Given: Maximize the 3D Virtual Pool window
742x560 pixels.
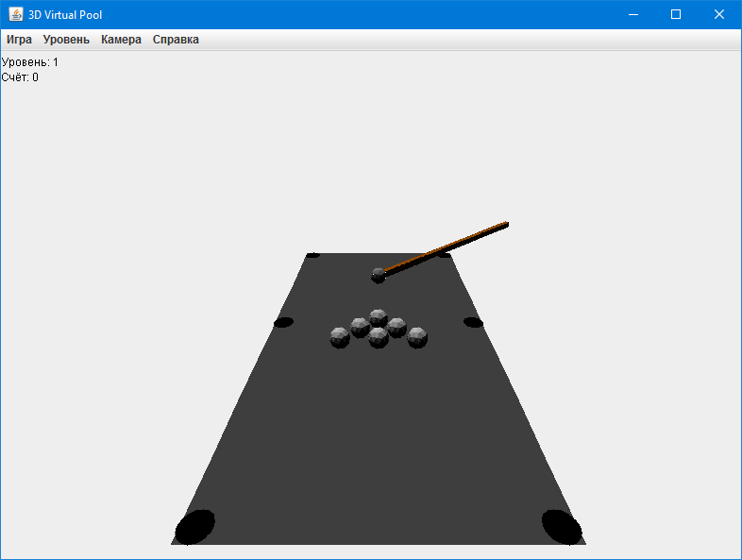Looking at the screenshot, I should tap(676, 15).
